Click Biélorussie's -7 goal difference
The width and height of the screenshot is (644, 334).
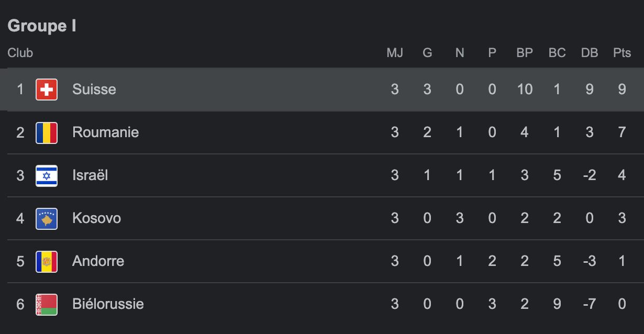590,304
